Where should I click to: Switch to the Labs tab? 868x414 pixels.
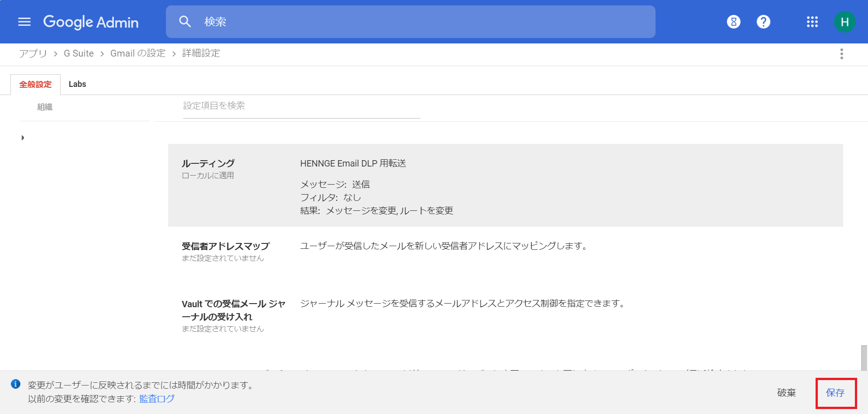(x=77, y=84)
